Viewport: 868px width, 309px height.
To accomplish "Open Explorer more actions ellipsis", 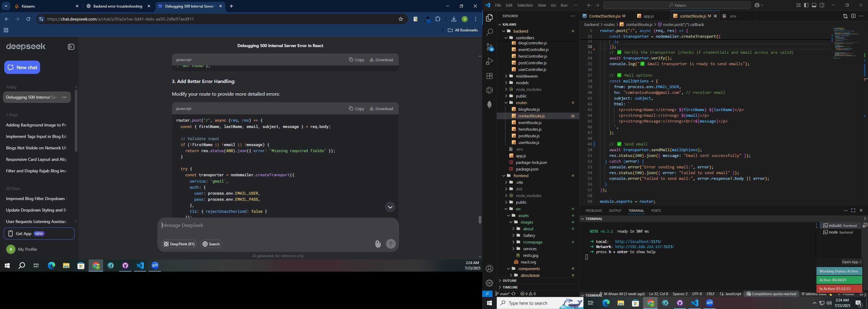I will 573,16.
